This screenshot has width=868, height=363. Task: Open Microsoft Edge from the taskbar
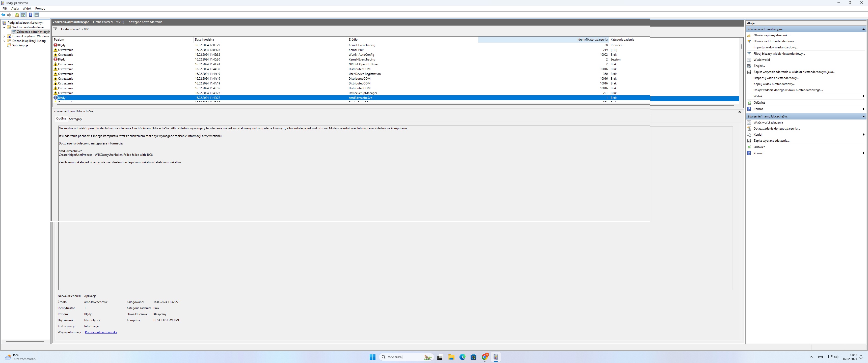[462, 357]
